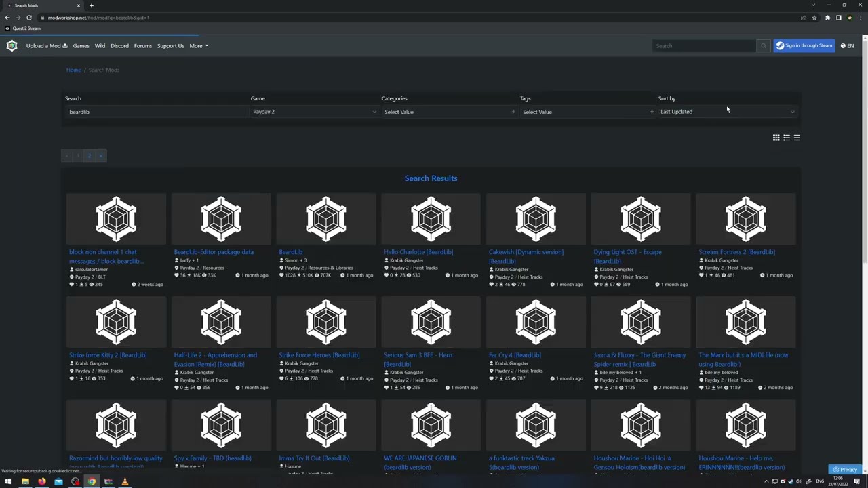Viewport: 868px width, 488px height.
Task: Open thumbnail of Hello Charlotte mod
Action: [x=431, y=218]
